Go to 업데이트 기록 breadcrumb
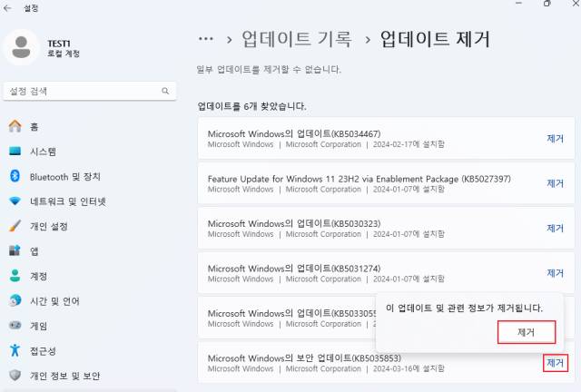The width and height of the screenshot is (581, 392). (296, 38)
